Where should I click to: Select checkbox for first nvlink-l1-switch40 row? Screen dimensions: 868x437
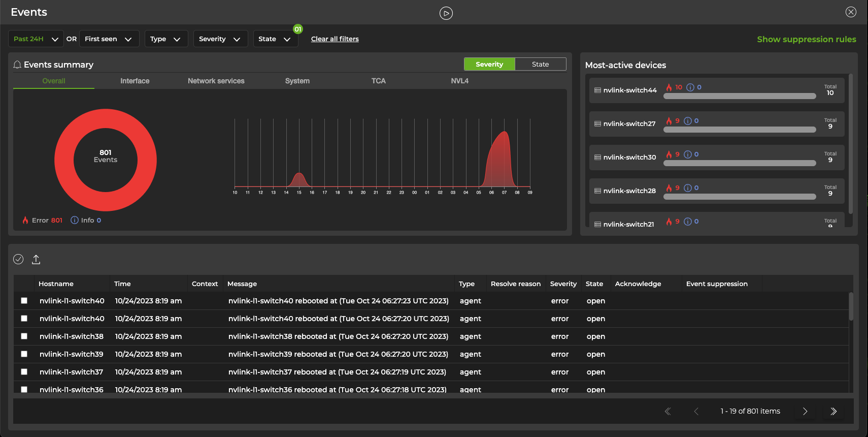tap(24, 301)
